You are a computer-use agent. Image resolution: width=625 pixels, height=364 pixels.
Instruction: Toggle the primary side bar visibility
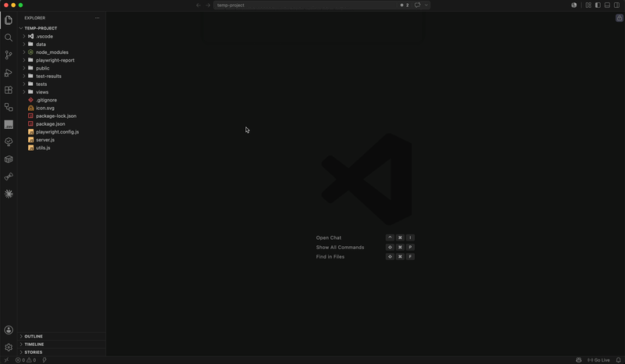[598, 5]
